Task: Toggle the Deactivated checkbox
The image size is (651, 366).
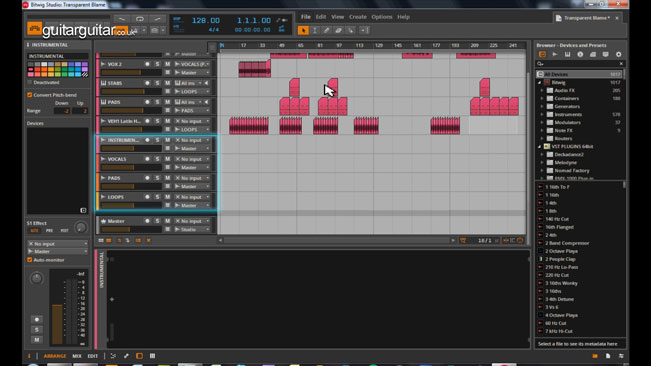Action: (x=29, y=83)
